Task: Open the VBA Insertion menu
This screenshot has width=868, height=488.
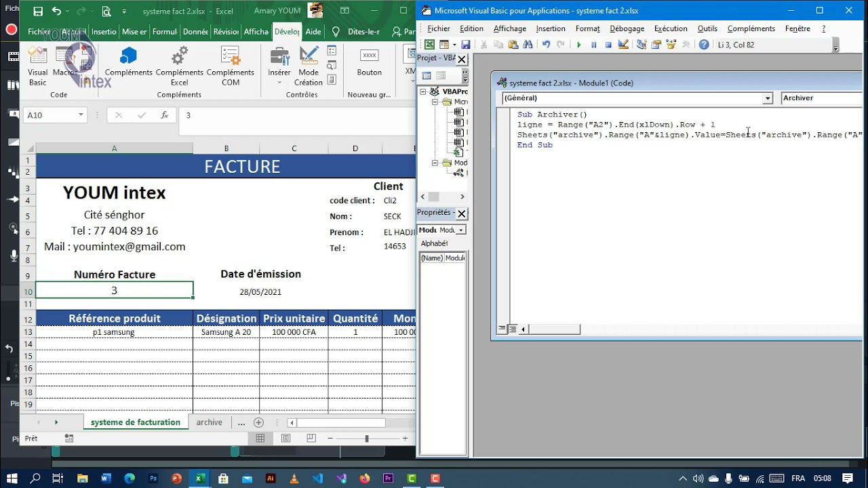Action: point(551,28)
